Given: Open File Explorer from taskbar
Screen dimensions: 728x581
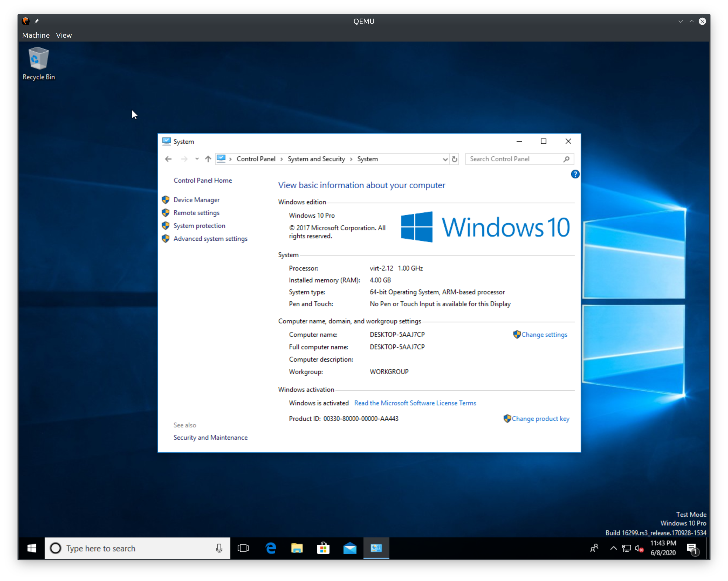Looking at the screenshot, I should click(297, 548).
